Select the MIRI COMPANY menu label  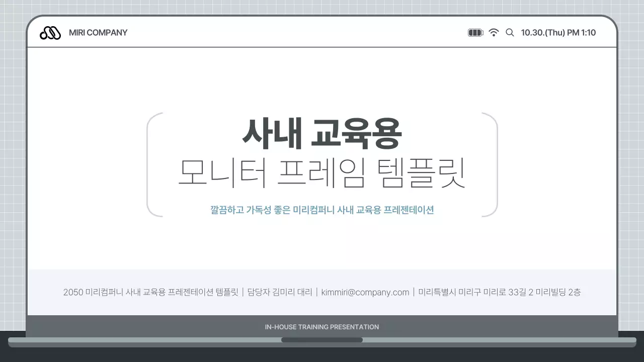point(98,32)
